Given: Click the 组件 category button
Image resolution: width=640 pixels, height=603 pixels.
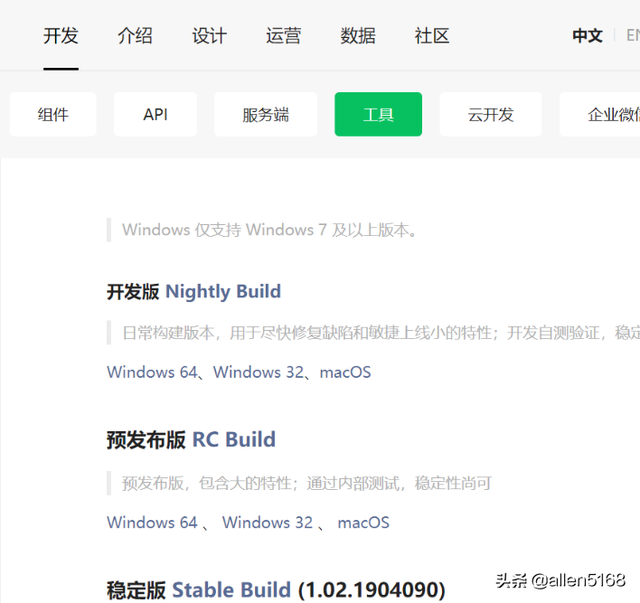Looking at the screenshot, I should (x=53, y=114).
